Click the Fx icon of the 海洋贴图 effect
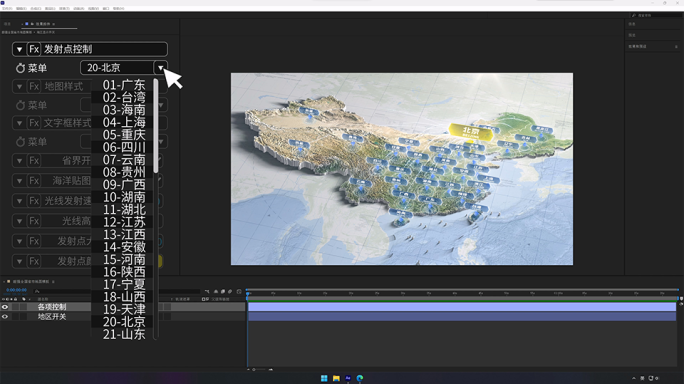This screenshot has width=684, height=384. click(34, 181)
